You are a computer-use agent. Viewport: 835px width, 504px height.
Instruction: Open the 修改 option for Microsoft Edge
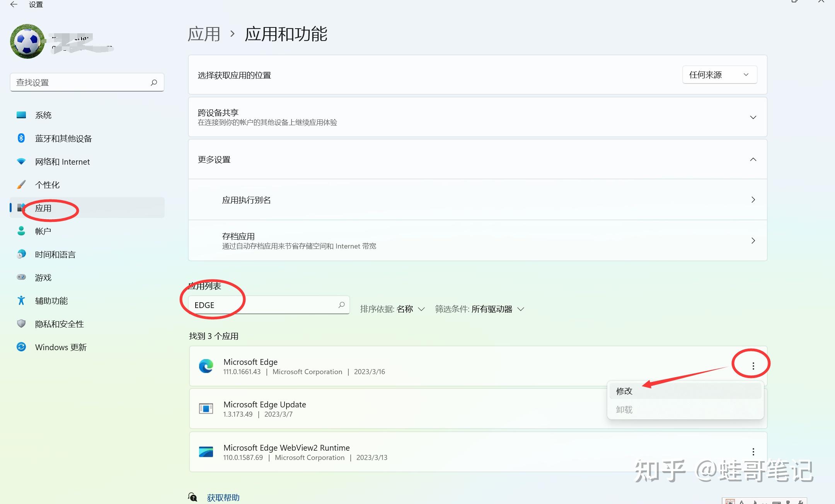coord(624,391)
